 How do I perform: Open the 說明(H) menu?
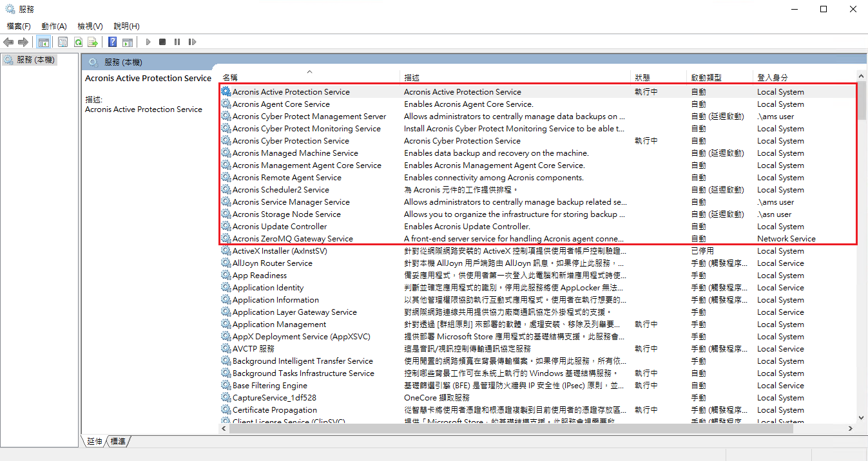tap(126, 26)
